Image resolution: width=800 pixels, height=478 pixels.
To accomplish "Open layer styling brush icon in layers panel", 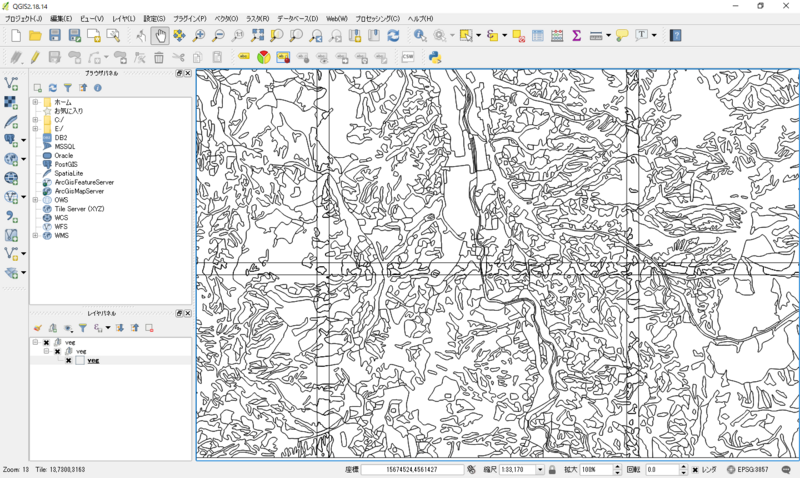I will (37, 328).
